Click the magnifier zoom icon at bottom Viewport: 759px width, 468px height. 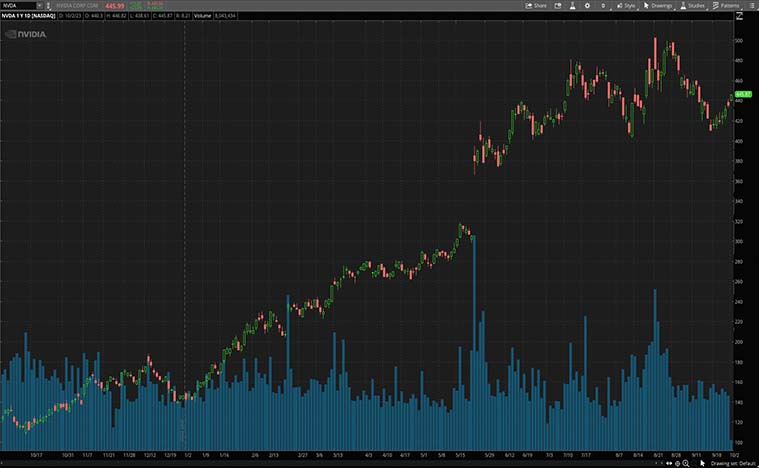[686, 463]
